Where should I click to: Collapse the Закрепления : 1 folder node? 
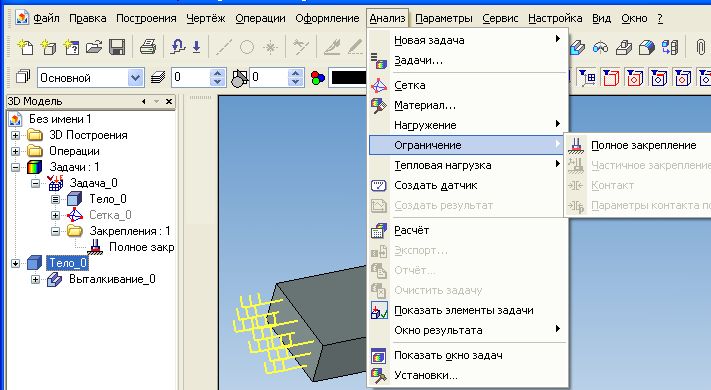coord(55,231)
